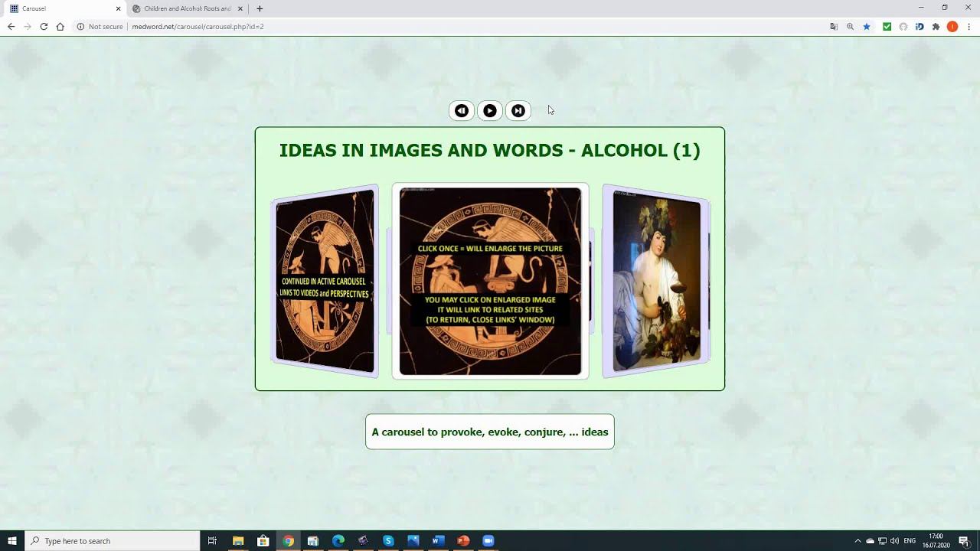Image resolution: width=980 pixels, height=551 pixels.
Task: Click the Chrome taskbar icon
Action: (288, 541)
